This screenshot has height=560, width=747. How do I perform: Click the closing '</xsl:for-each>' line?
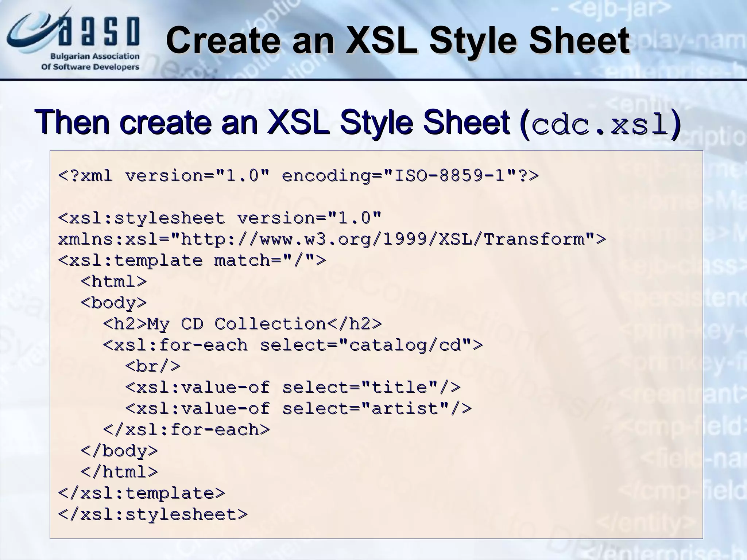coord(186,430)
